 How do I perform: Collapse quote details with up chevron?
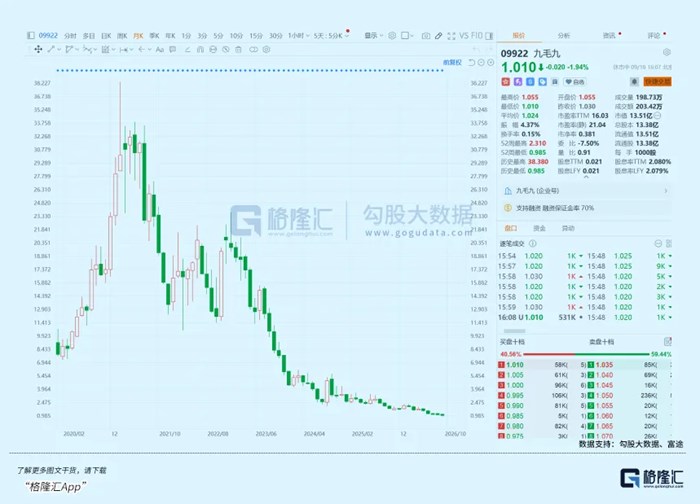(587, 177)
